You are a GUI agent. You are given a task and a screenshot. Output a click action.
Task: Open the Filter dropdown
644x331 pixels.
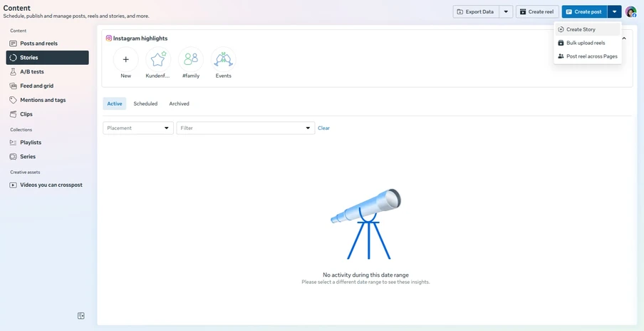245,128
